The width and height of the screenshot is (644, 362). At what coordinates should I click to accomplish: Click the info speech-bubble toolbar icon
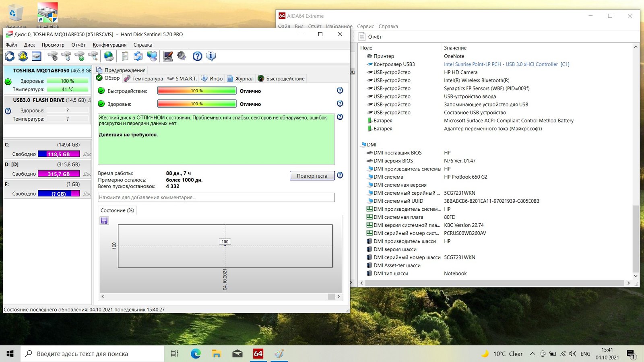click(211, 56)
